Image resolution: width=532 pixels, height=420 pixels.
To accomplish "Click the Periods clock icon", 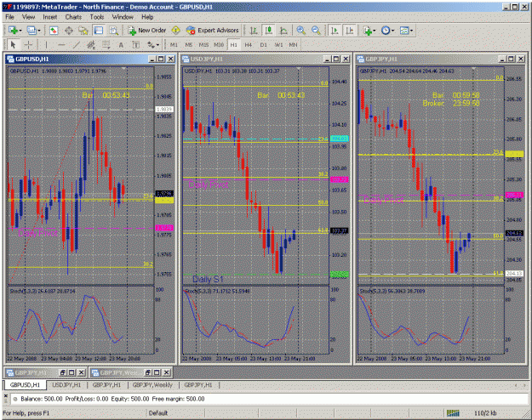I will 386,31.
